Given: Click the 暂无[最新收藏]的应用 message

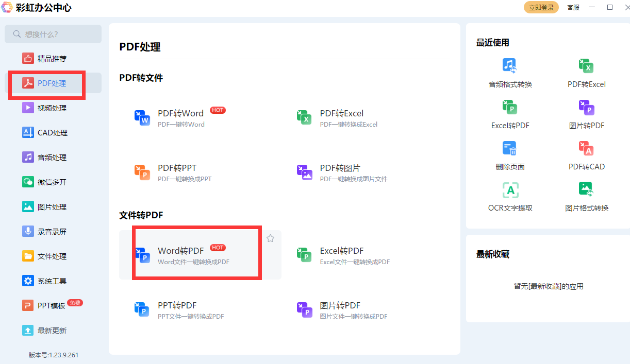Looking at the screenshot, I should pyautogui.click(x=549, y=286).
